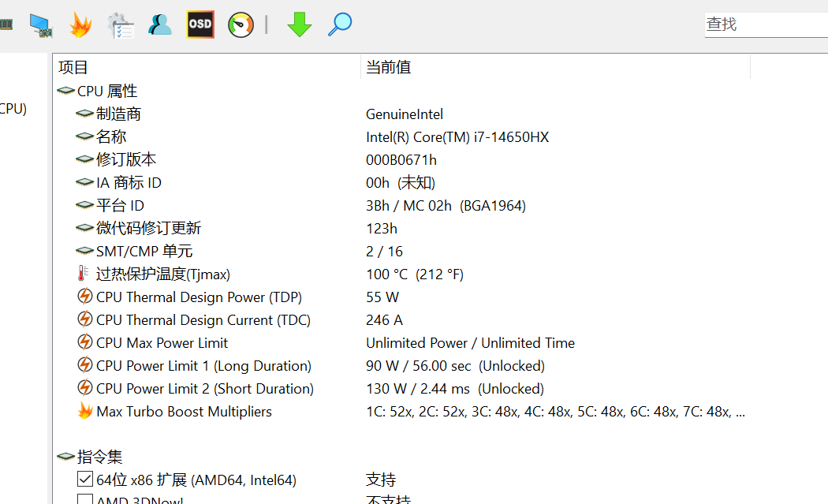Open the report wizard checklist icon
Image resolution: width=828 pixels, height=504 pixels.
[121, 25]
